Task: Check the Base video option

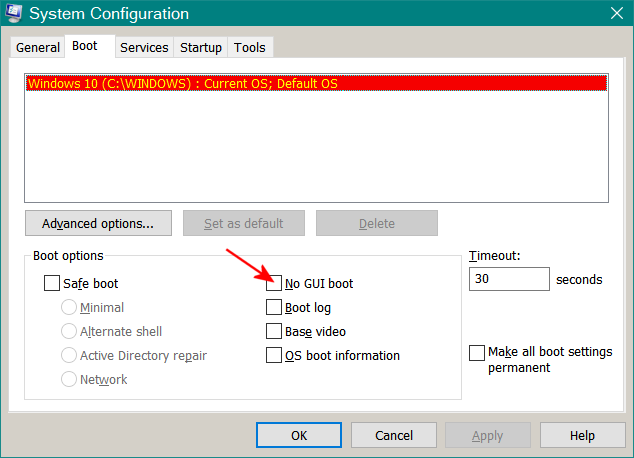Action: [274, 331]
